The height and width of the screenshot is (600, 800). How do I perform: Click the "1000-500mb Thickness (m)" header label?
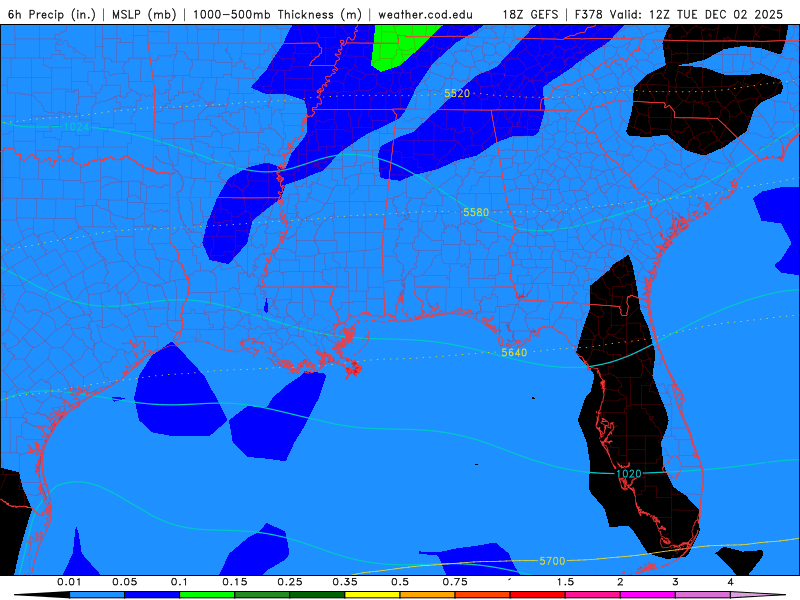(277, 14)
